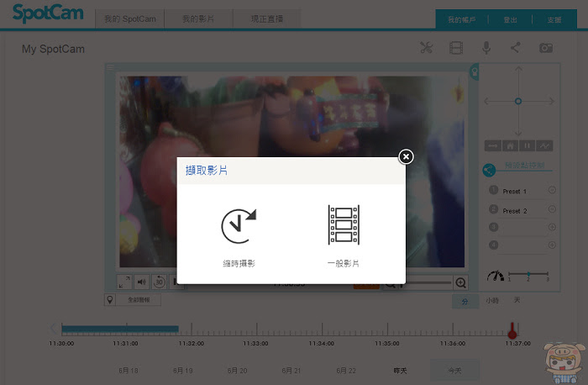Select date 6月 21

click(x=291, y=371)
